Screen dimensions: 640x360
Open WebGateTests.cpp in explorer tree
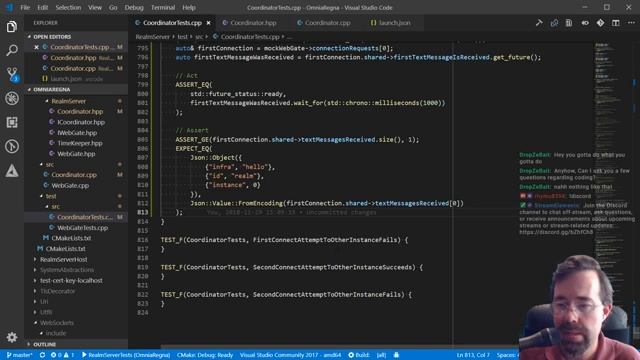click(x=82, y=228)
